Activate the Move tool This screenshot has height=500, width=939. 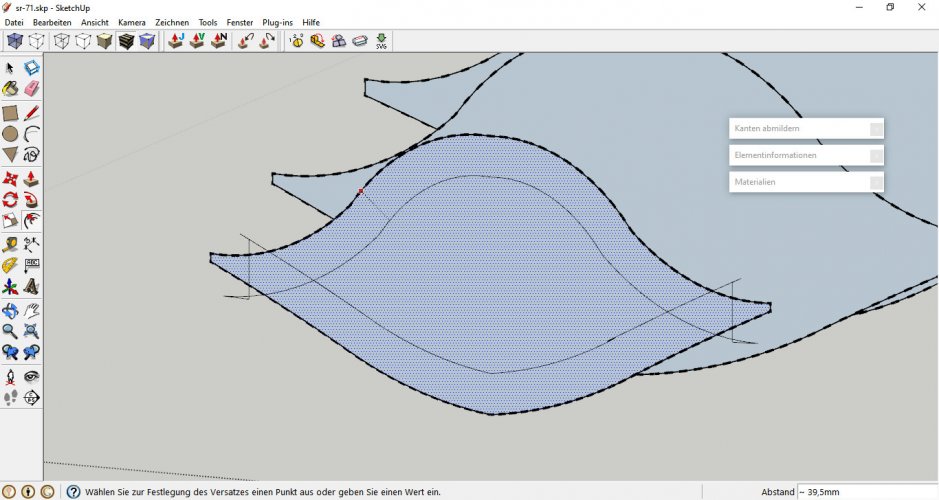[x=10, y=179]
